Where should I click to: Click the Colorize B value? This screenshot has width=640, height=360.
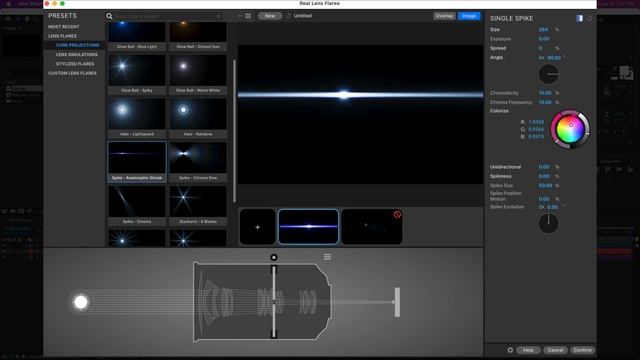[536, 137]
